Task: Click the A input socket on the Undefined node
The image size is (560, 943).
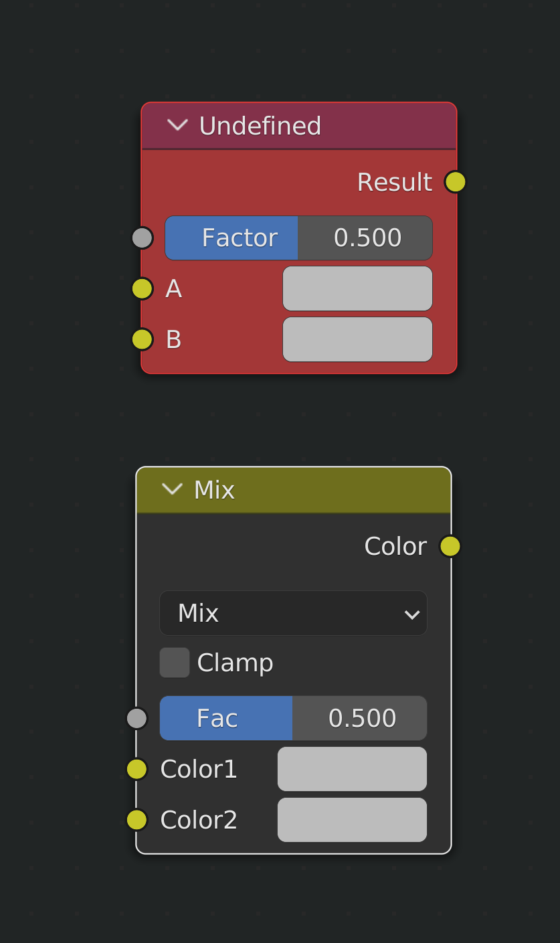Action: pos(142,288)
